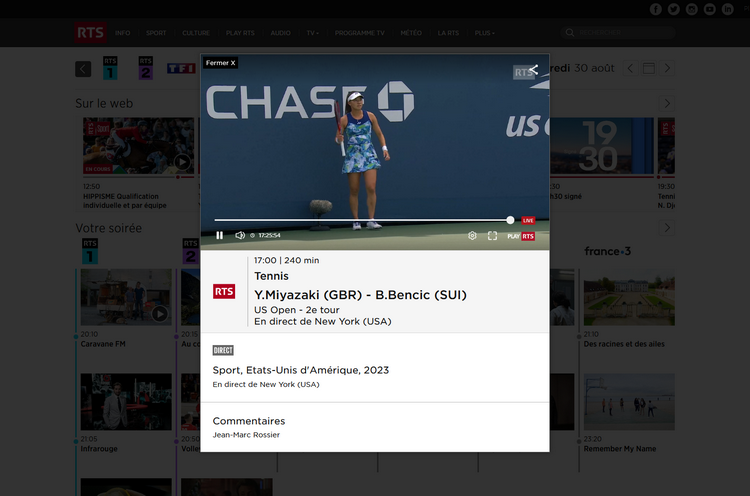Viewport: 750px width, 496px height.
Task: Open the calendar date picker icon
Action: click(x=649, y=68)
